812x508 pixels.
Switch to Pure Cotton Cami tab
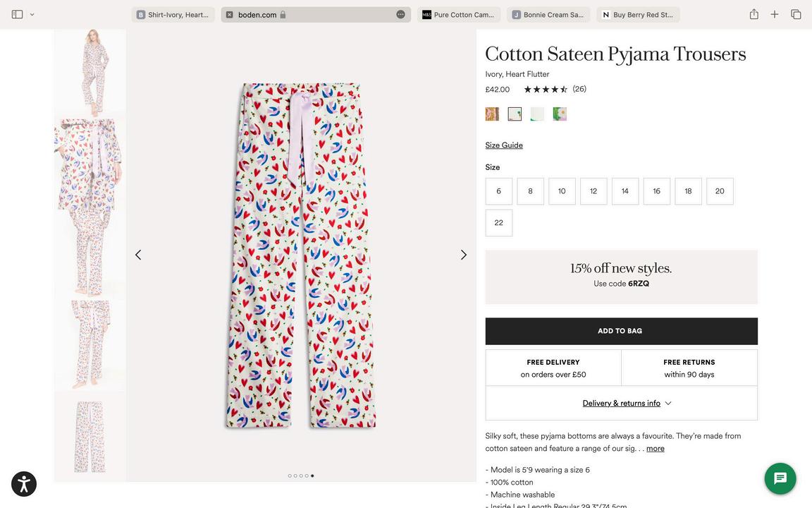(458, 15)
